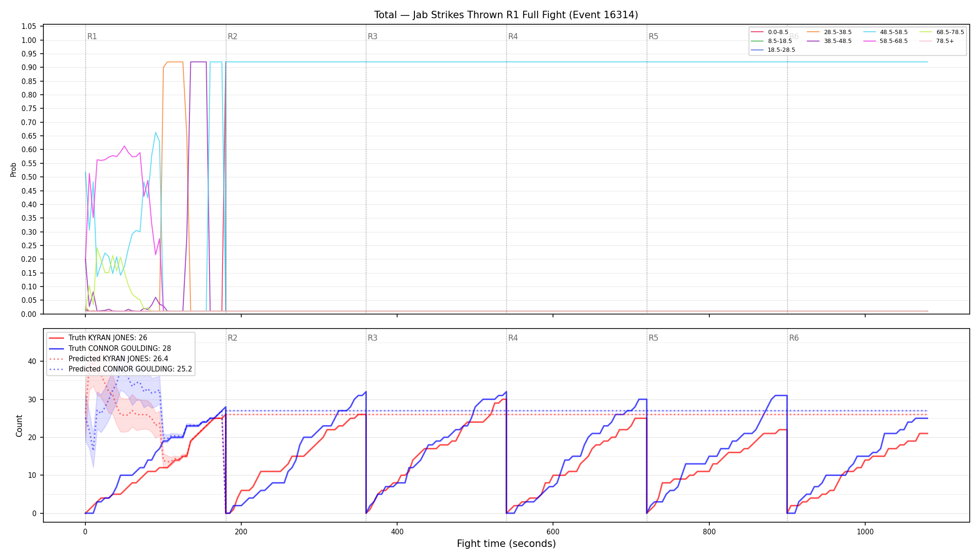This screenshot has width=980, height=560.
Task: Click the purple 38.5-48.5 legend line swatch
Action: [813, 41]
